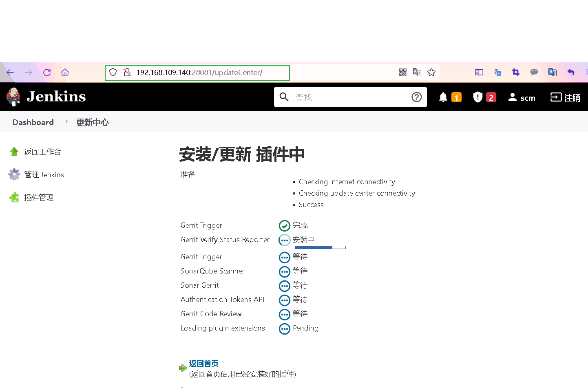Viewport: 588px width, 388px height.
Task: Click the status icon for SonarQube Scanner
Action: [x=285, y=271]
